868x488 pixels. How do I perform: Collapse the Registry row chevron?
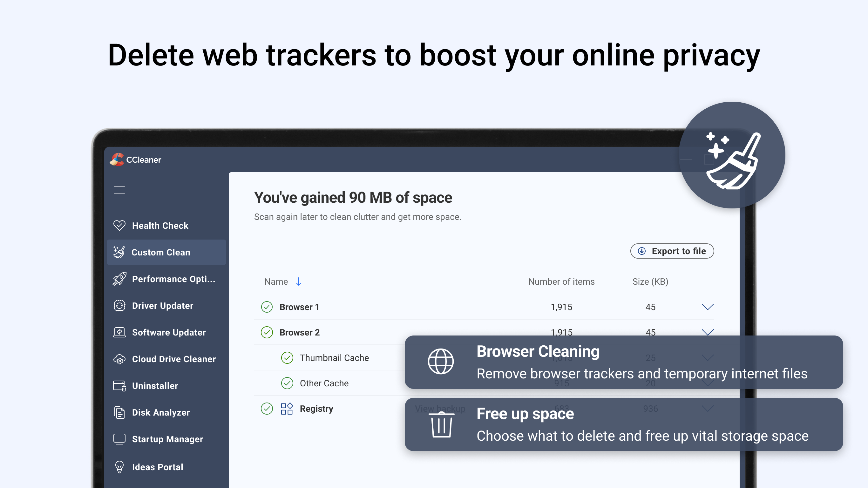pos(708,409)
